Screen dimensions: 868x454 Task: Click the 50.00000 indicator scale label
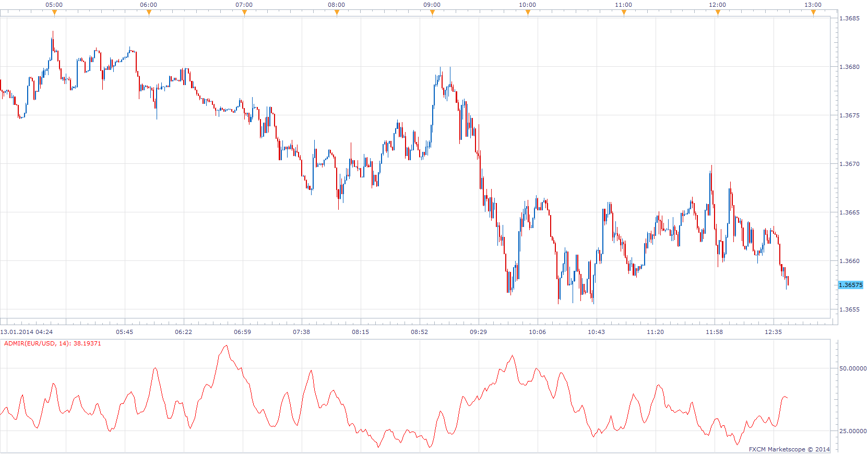pos(853,368)
